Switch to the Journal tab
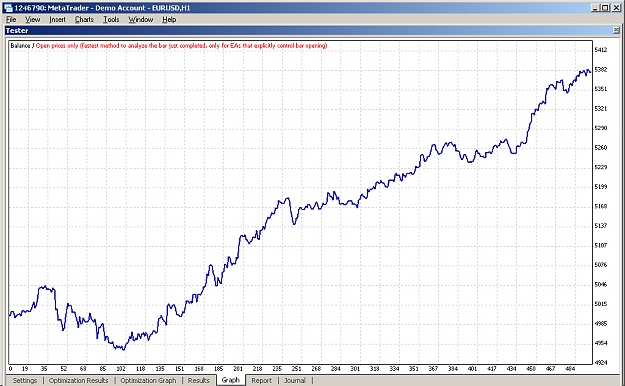The image size is (625, 386). (x=295, y=380)
